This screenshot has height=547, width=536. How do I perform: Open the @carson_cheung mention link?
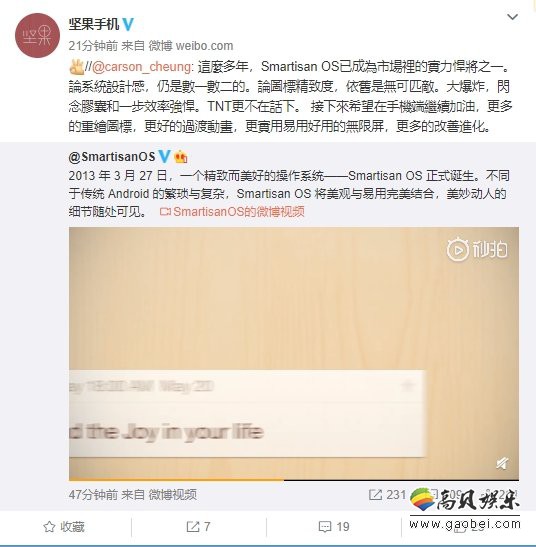[141, 66]
